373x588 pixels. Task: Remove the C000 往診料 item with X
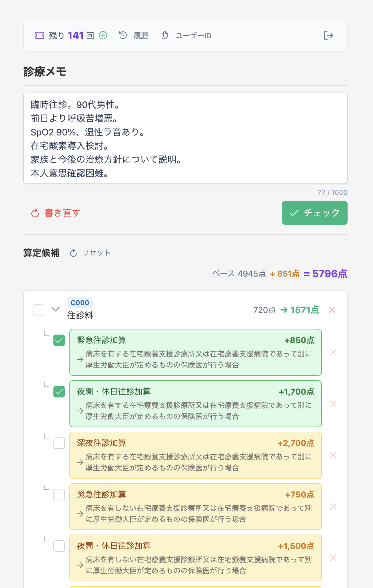click(332, 310)
